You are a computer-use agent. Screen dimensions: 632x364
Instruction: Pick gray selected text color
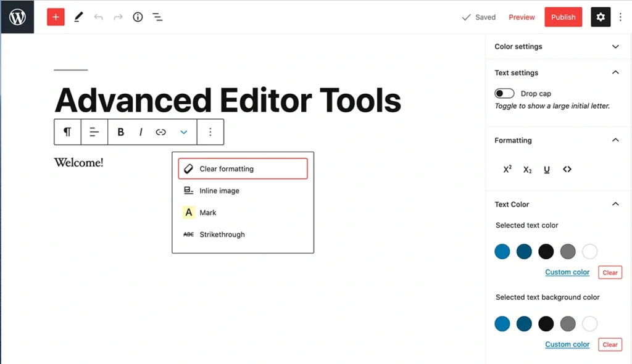coord(568,252)
